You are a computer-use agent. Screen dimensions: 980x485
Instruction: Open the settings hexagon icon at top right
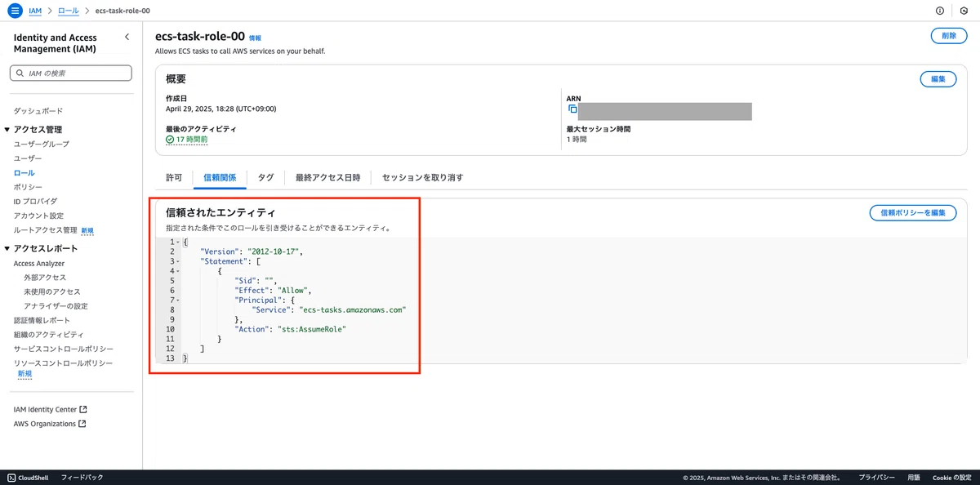tap(964, 11)
